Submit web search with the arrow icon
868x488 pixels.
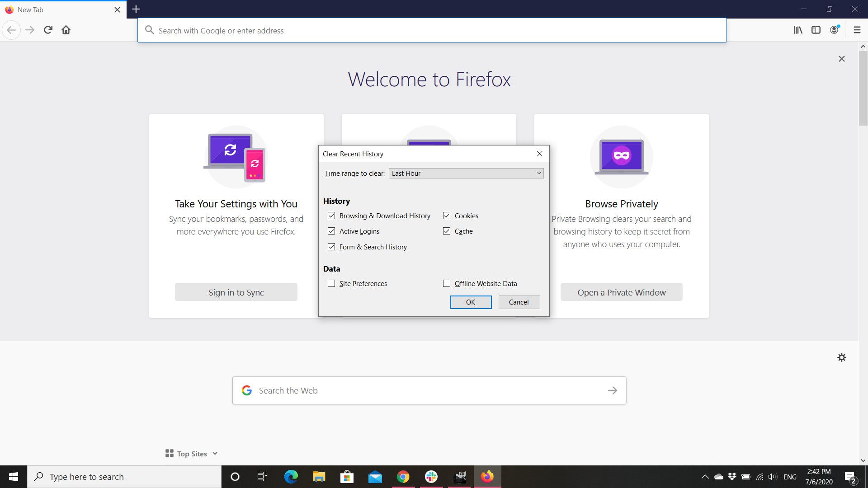612,390
